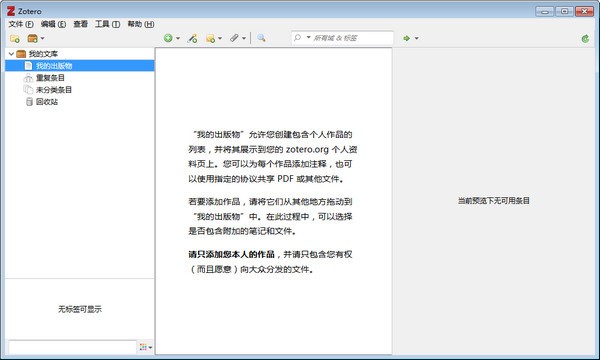Click the 无标签可显示 text in the tag pane
The width and height of the screenshot is (600, 360).
coord(80,309)
